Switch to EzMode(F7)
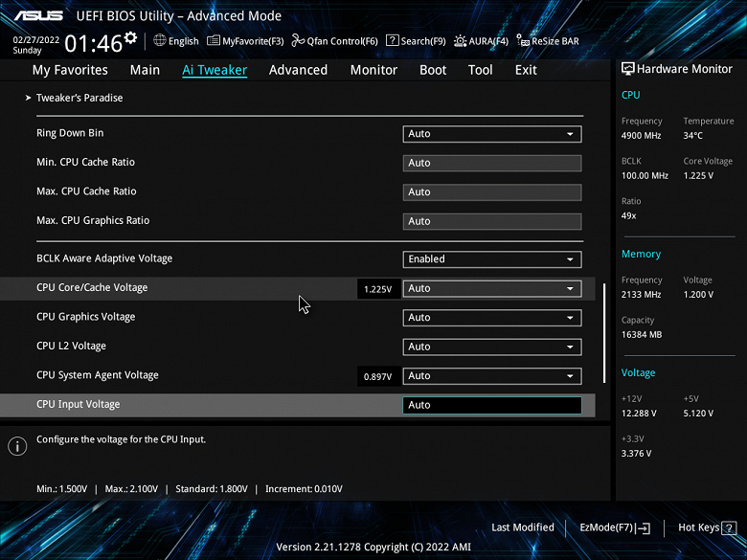 (x=615, y=527)
